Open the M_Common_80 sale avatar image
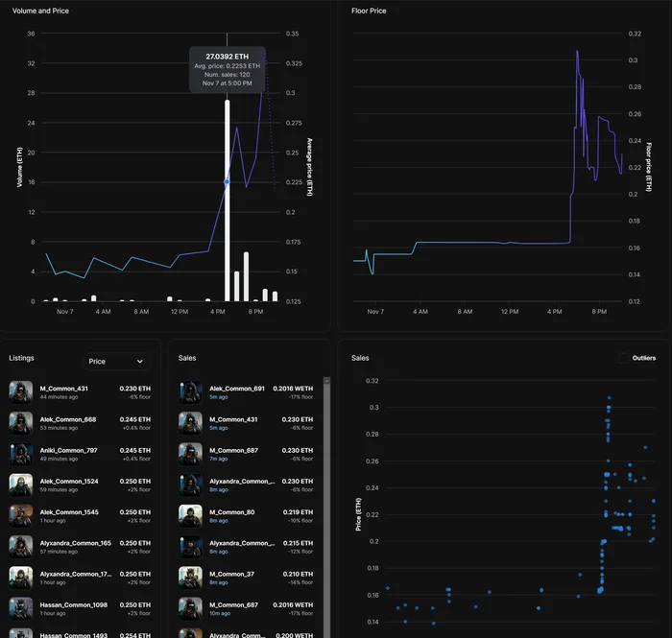 [190, 516]
